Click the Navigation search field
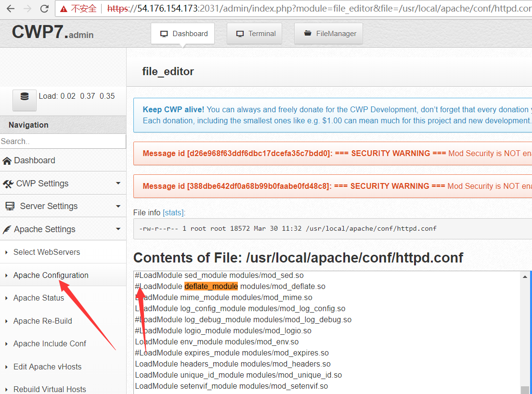532x394 pixels. point(63,141)
